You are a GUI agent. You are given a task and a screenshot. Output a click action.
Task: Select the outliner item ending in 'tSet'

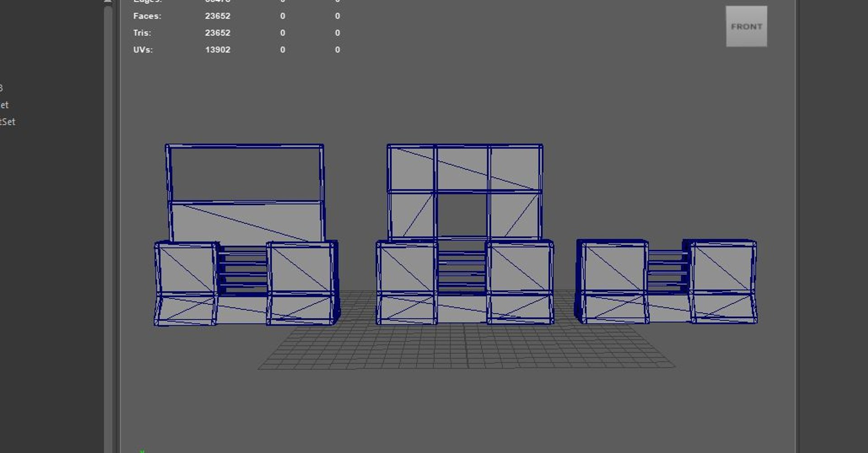8,122
